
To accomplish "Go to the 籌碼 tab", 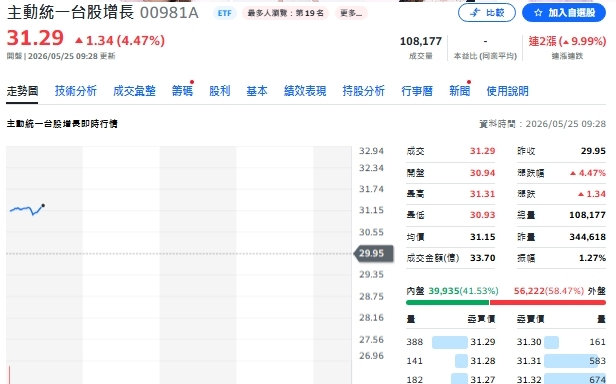I will 182,91.
